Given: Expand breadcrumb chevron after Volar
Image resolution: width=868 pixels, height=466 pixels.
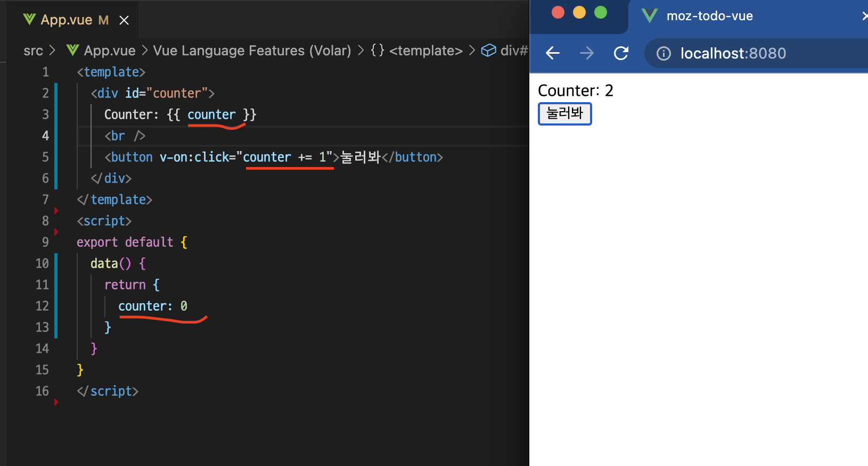Looking at the screenshot, I should pos(361,51).
